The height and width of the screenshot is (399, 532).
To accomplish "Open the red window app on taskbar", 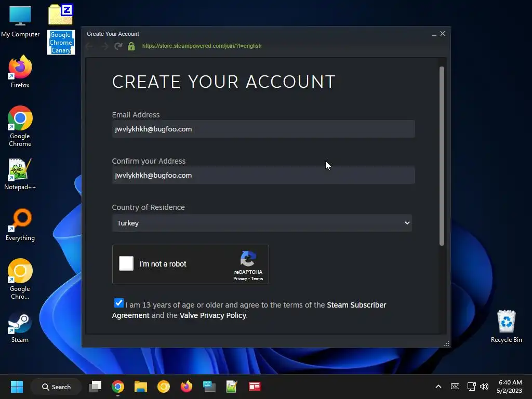I will coord(255,387).
